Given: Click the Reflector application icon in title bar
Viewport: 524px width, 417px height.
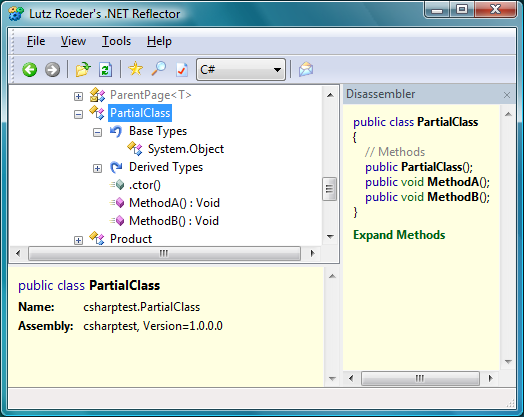Looking at the screenshot, I should coord(16,14).
